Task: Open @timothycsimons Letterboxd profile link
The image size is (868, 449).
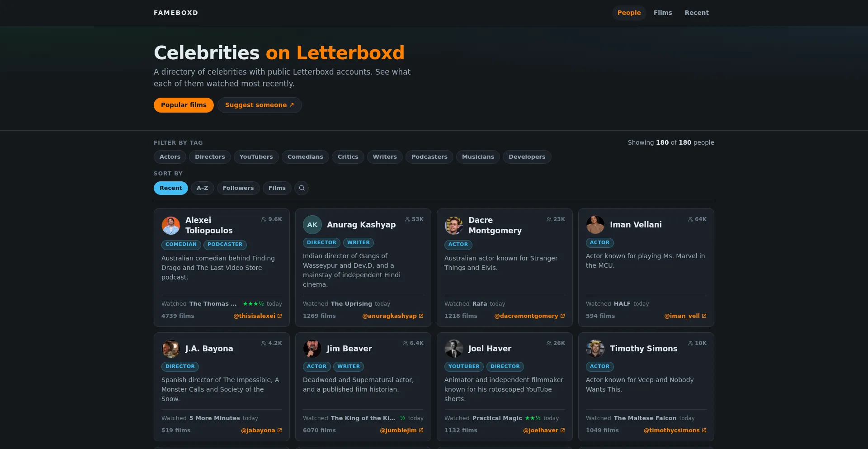Action: coord(675,430)
